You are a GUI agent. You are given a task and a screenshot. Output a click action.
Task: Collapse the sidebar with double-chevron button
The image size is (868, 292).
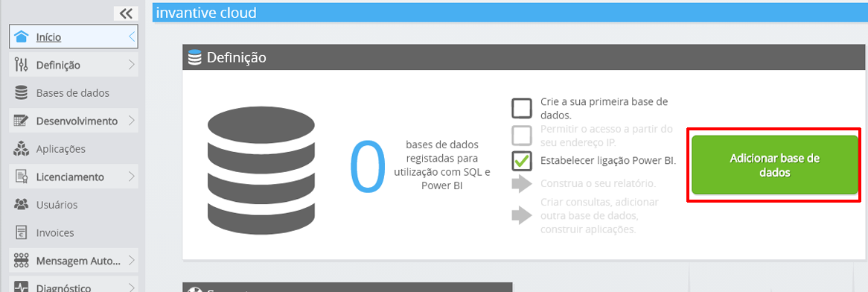(126, 13)
